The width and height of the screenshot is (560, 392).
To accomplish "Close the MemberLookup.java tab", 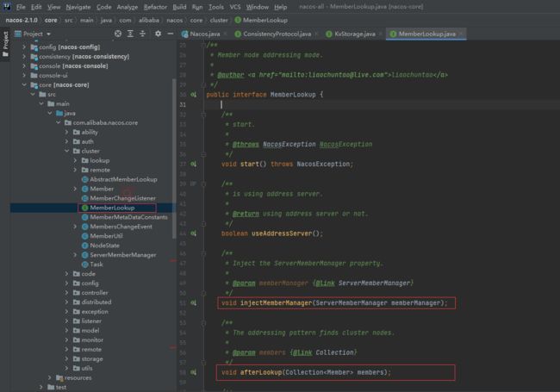I will point(461,34).
